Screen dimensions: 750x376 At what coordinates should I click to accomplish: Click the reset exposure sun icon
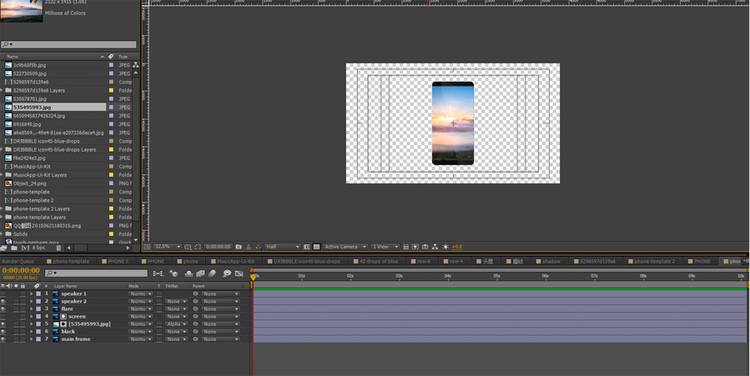click(x=445, y=247)
